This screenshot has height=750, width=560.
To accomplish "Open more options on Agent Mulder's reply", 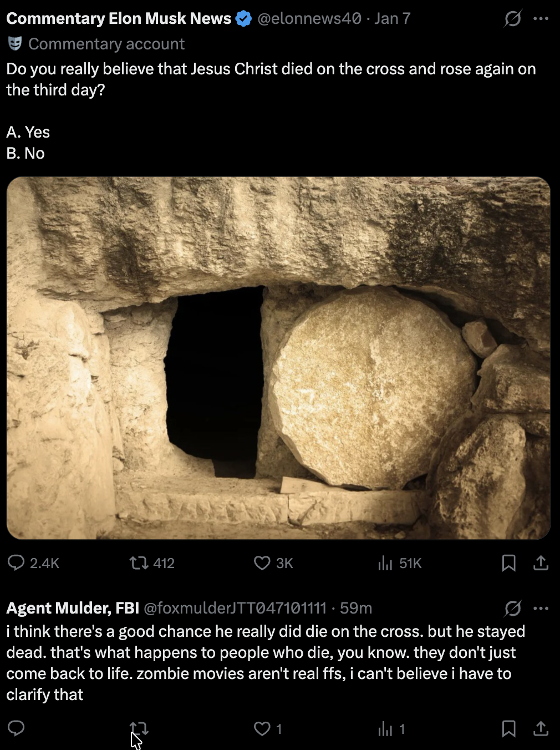I will pos(541,609).
